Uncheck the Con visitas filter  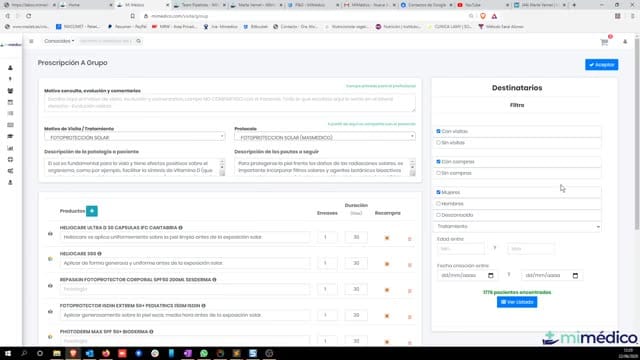click(438, 131)
